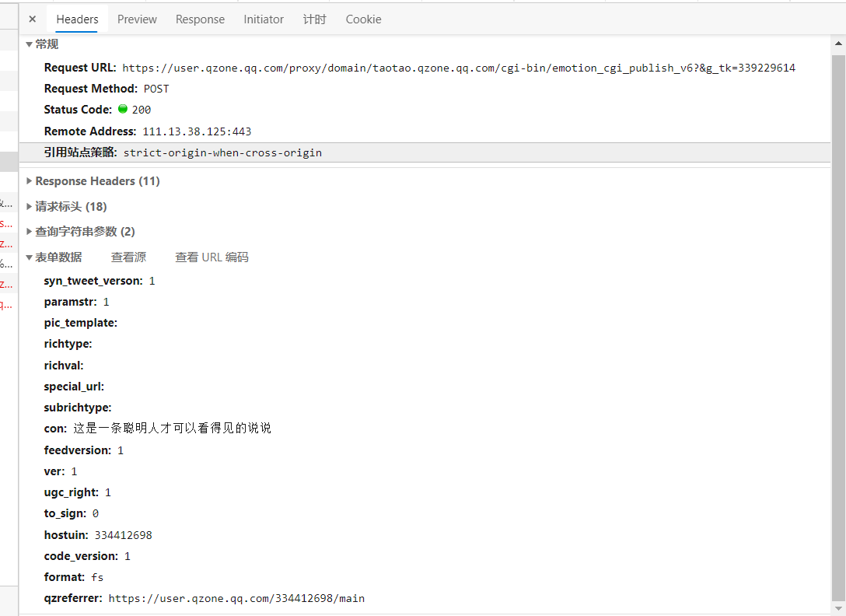The width and height of the screenshot is (846, 616).
Task: Click the to_sign field
Action: pyautogui.click(x=72, y=513)
